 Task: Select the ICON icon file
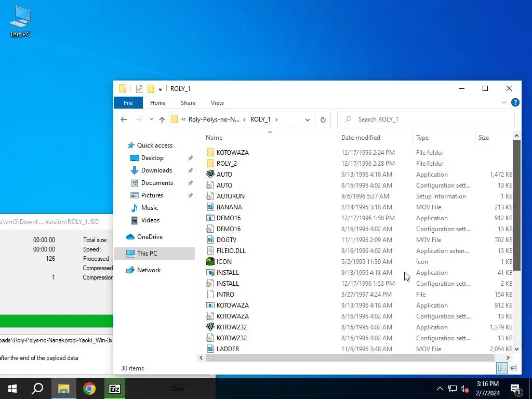210,262
